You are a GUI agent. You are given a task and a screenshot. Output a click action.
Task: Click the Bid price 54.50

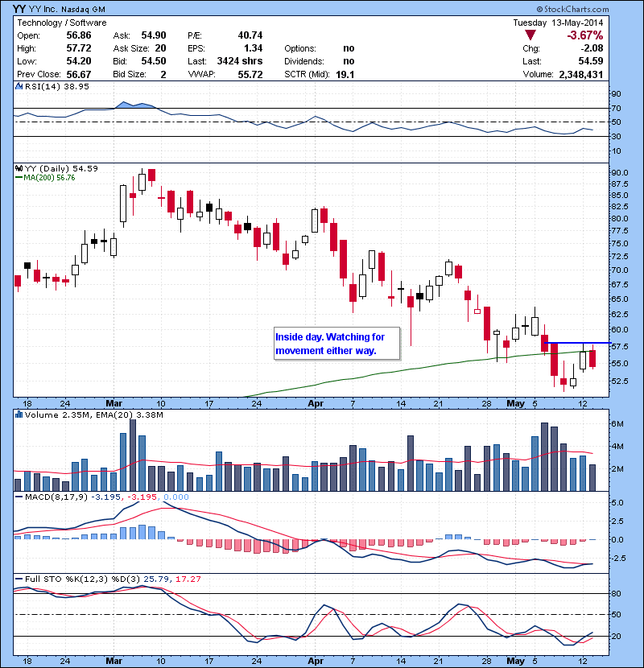tap(154, 61)
